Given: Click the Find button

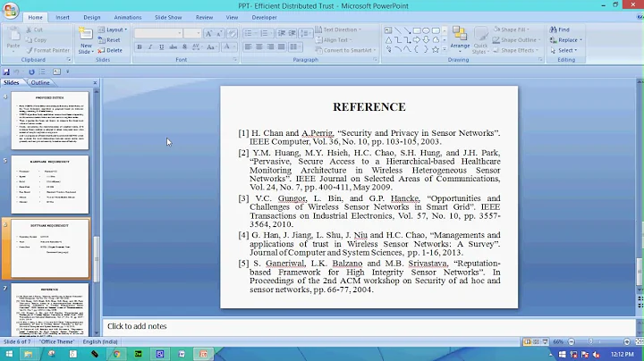Looking at the screenshot, I should point(560,29).
